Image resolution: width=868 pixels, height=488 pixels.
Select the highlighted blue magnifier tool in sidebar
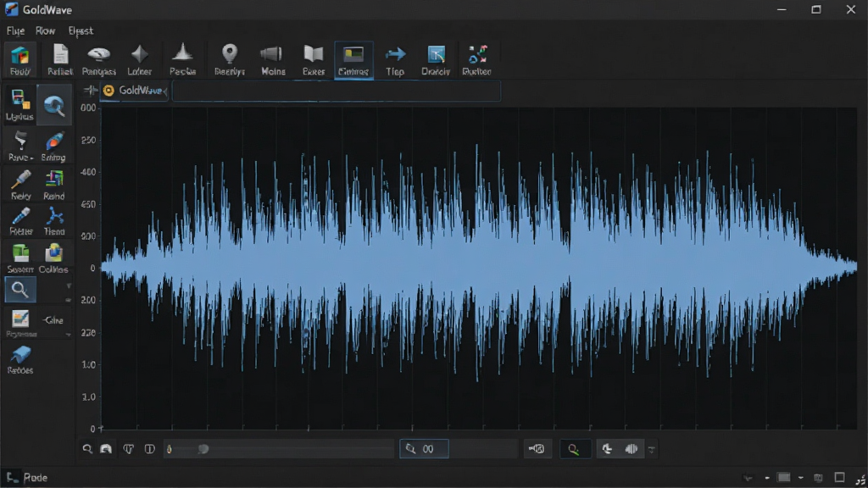click(54, 105)
